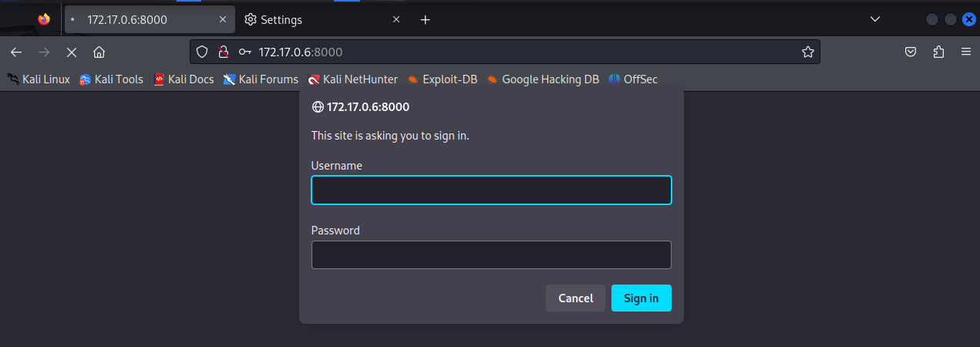Open the tracking protection shield icon
The image size is (980, 347).
point(202,52)
